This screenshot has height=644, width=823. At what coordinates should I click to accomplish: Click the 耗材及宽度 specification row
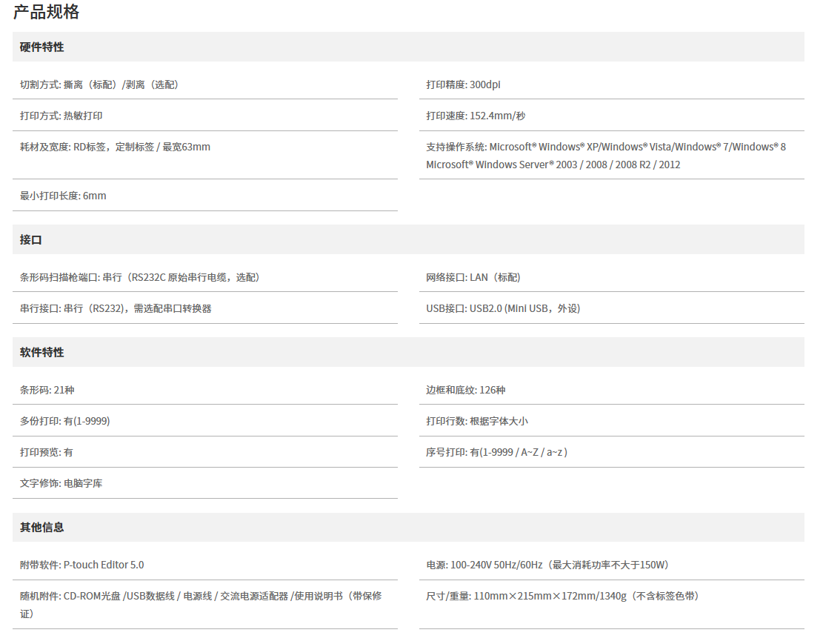(115, 147)
